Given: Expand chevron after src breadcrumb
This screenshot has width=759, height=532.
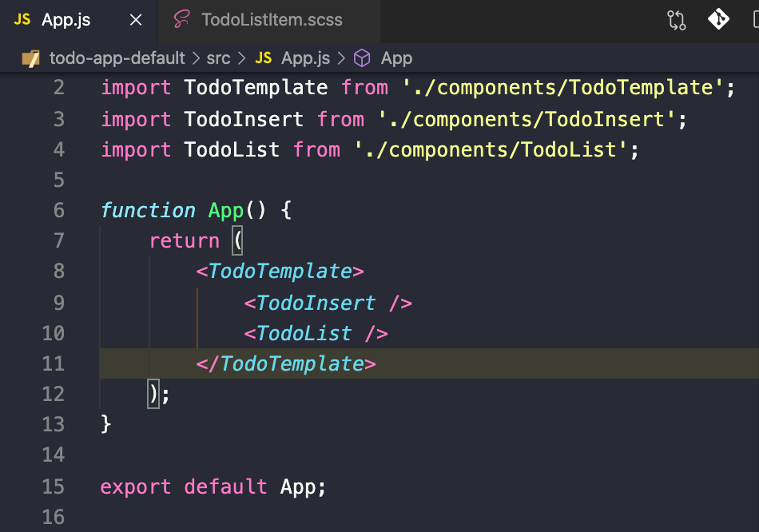Looking at the screenshot, I should (x=242, y=58).
